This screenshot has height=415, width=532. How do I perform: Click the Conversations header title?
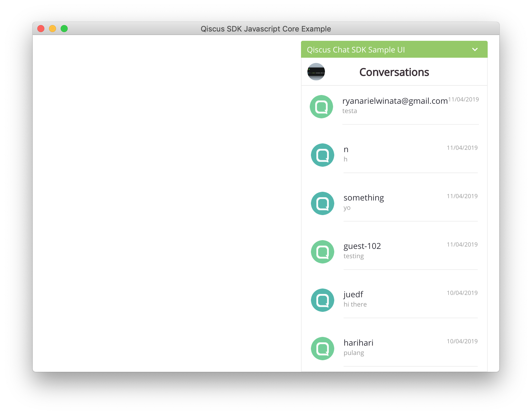(x=394, y=72)
